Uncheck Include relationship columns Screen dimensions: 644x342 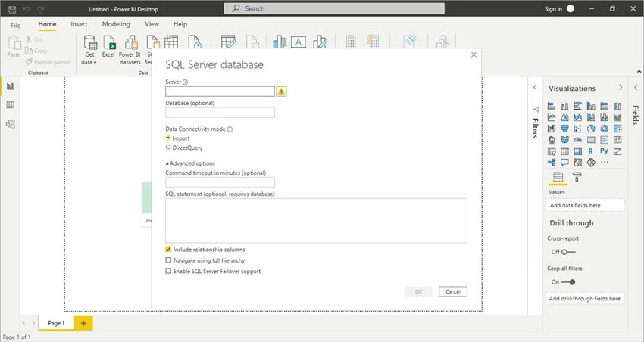[168, 250]
